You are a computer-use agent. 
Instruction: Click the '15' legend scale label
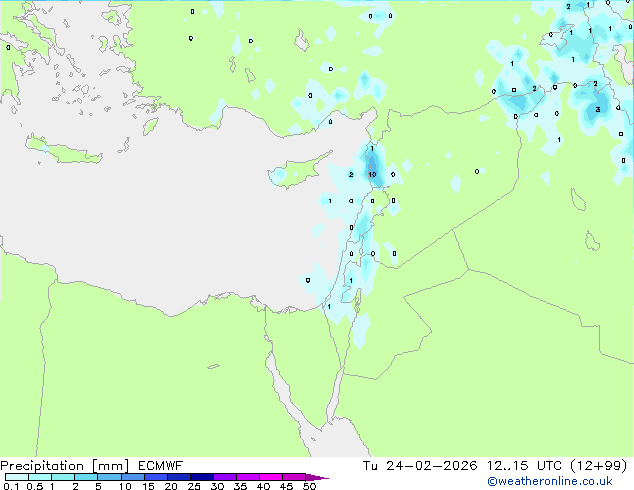pyautogui.click(x=148, y=486)
